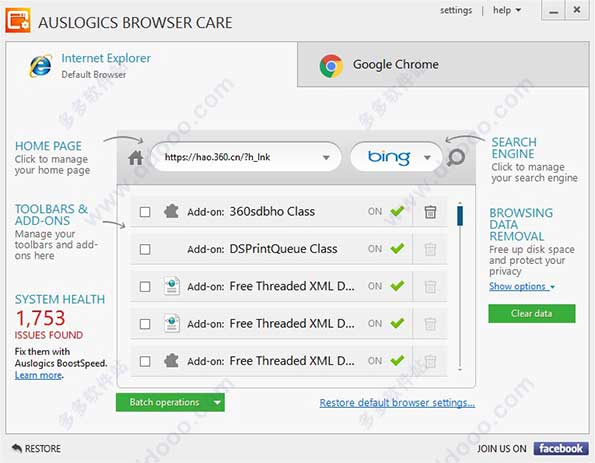Viewport: 595px width, 463px height.
Task: Click the RESTORE arrow icon in the bottom bar
Action: 17,448
